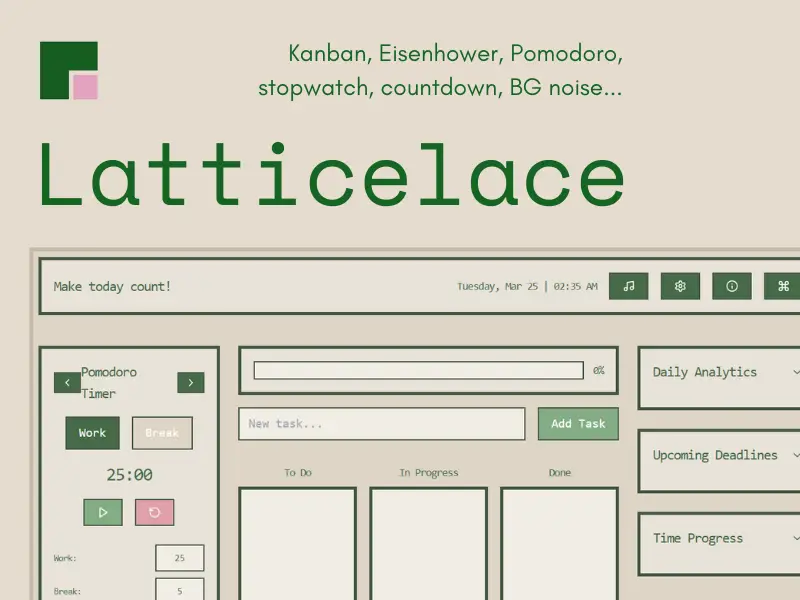This screenshot has width=800, height=600.
Task: Click the Work minutes field showing 25
Action: click(x=180, y=558)
